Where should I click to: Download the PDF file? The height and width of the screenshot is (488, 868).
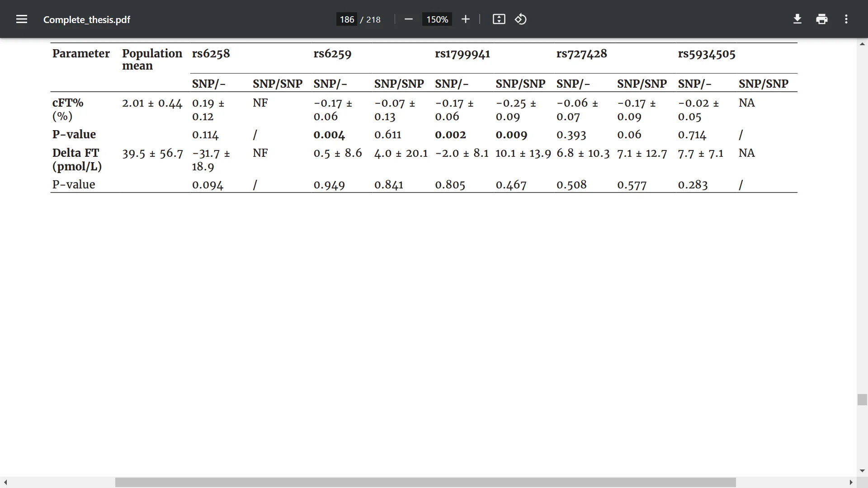click(797, 19)
